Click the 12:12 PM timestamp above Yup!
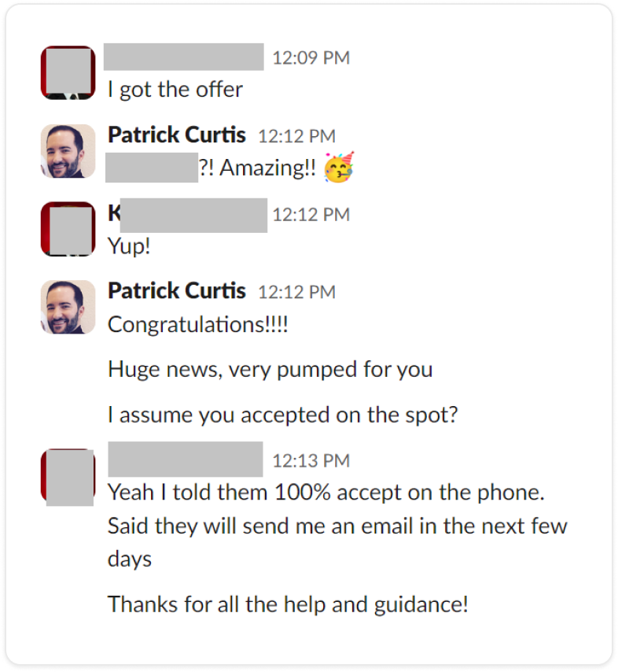Screen dimensions: 618x672 [x=311, y=215]
